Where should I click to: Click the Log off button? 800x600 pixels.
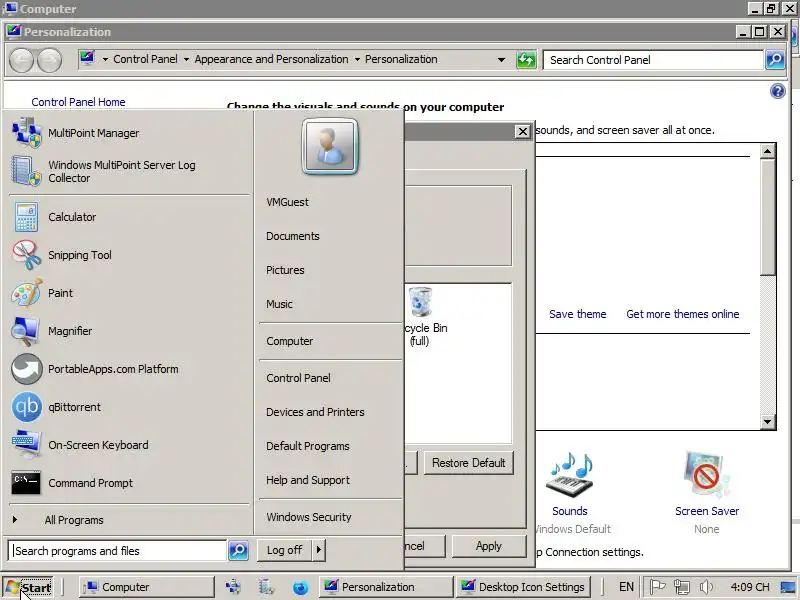point(285,549)
